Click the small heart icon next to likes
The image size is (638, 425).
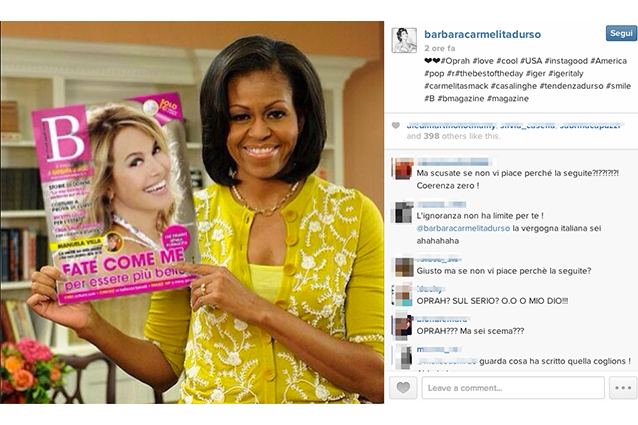coord(395,126)
